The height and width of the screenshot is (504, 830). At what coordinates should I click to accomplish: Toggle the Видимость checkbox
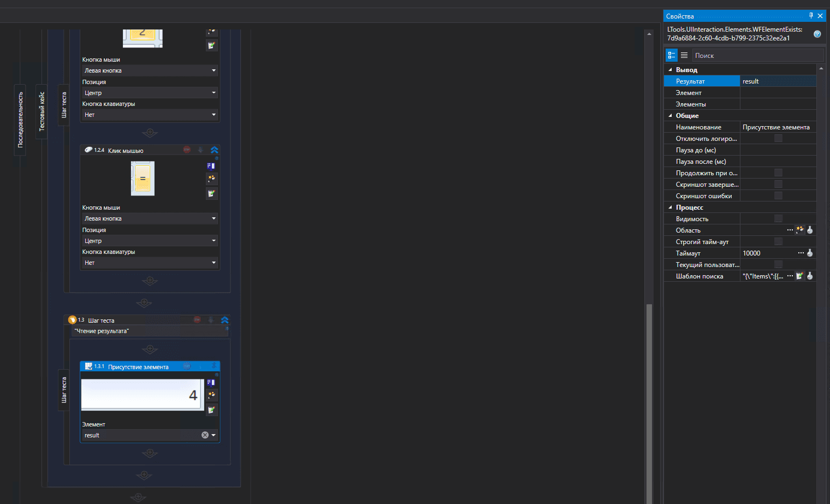tap(778, 218)
